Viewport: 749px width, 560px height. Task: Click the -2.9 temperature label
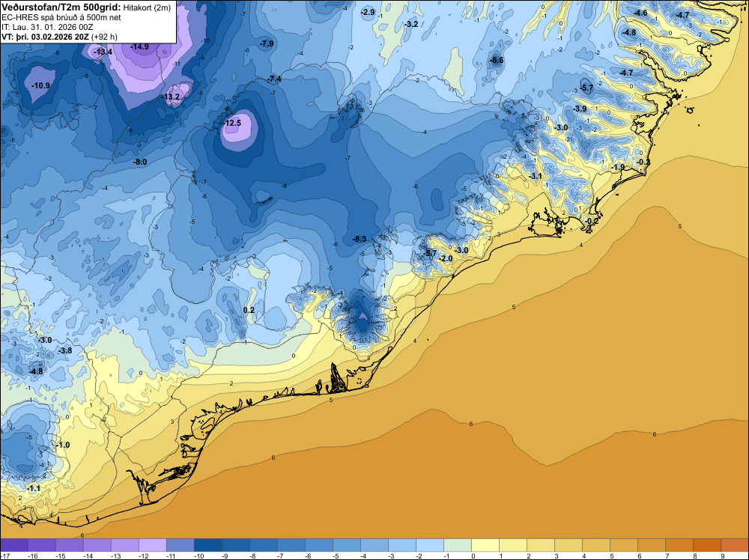[368, 12]
